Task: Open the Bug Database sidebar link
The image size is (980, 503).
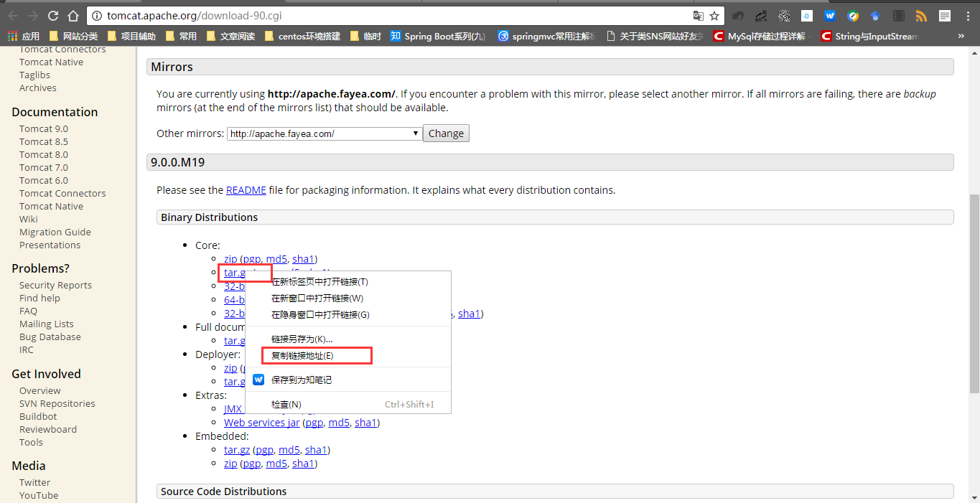Action: coord(50,337)
